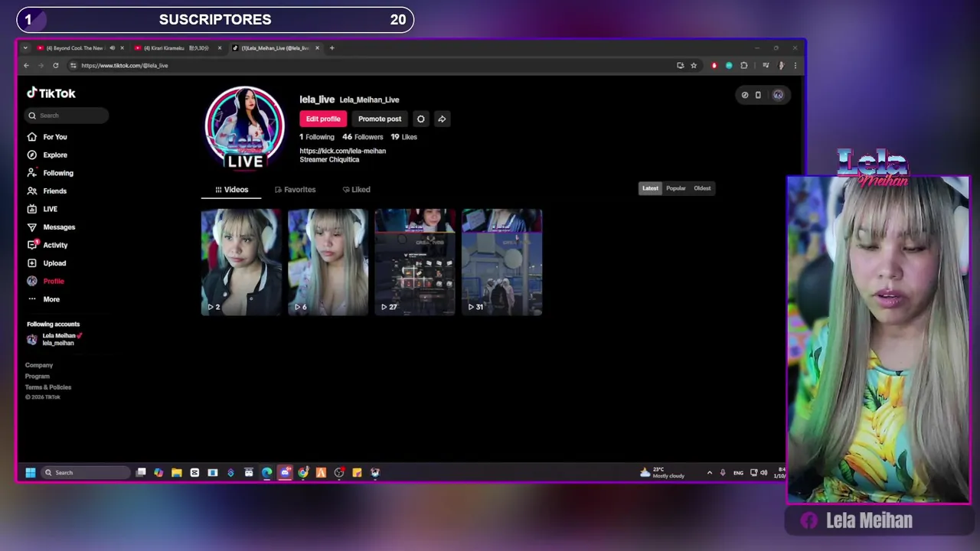The image size is (980, 551).
Task: Switch to the Kirari Kirameku browser tab
Action: click(176, 48)
